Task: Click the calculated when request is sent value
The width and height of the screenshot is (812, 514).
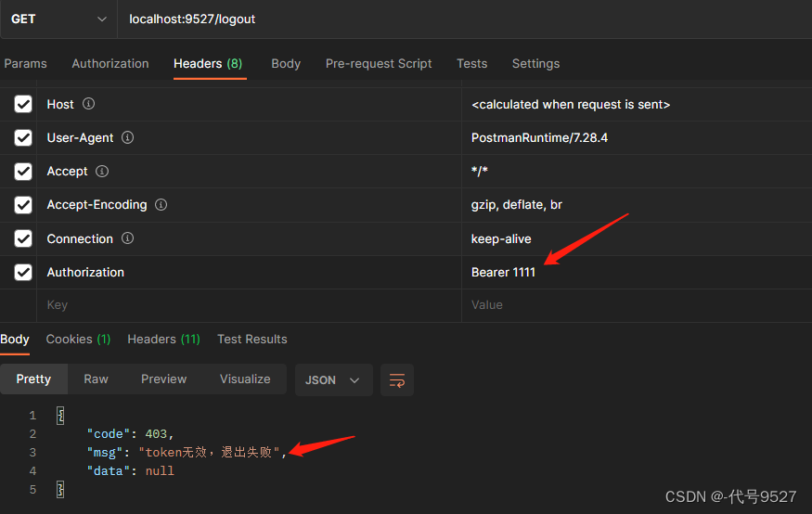Action: click(x=571, y=105)
